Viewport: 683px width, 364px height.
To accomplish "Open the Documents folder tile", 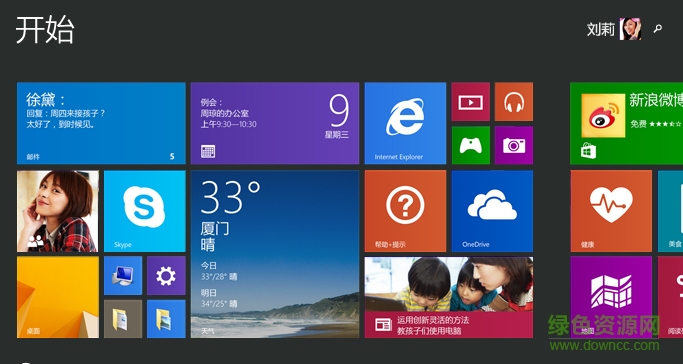I will pyautogui.click(x=123, y=319).
